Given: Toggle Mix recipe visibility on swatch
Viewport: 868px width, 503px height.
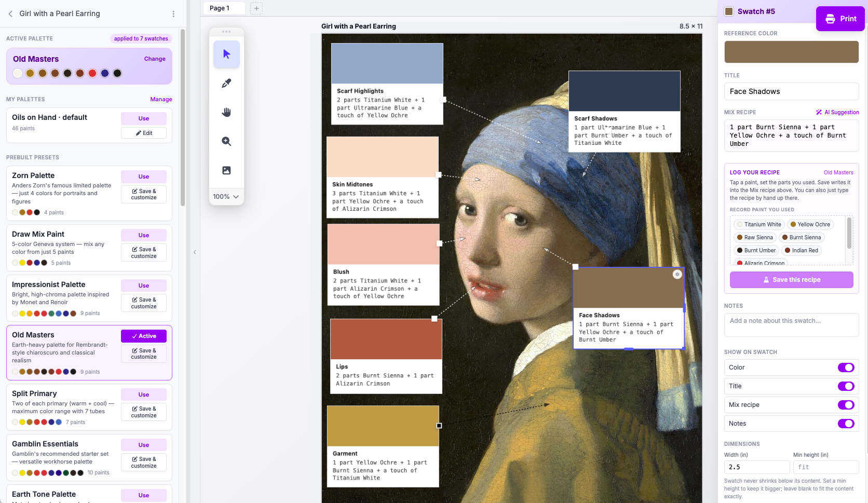Looking at the screenshot, I should coord(846,405).
